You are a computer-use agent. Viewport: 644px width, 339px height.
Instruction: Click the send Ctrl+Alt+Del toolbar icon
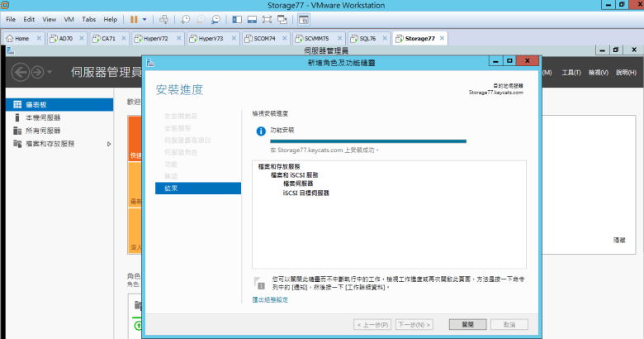(x=163, y=18)
